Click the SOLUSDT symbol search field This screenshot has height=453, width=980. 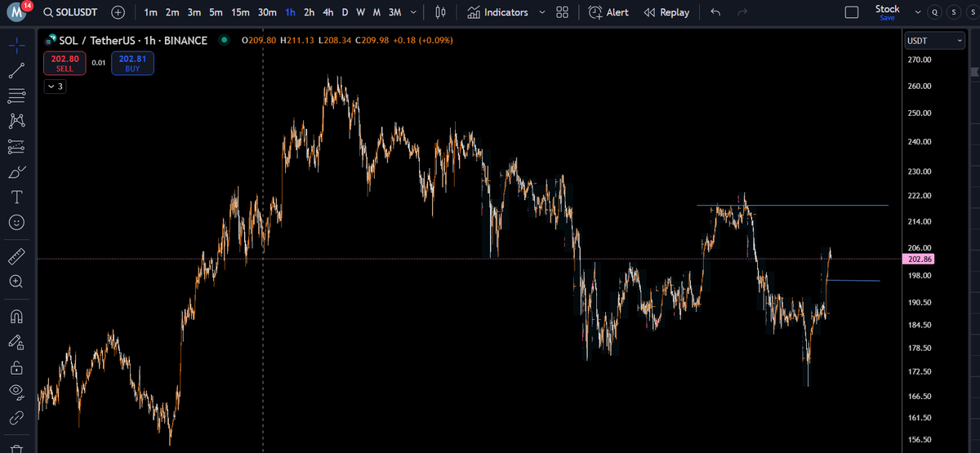(72, 13)
